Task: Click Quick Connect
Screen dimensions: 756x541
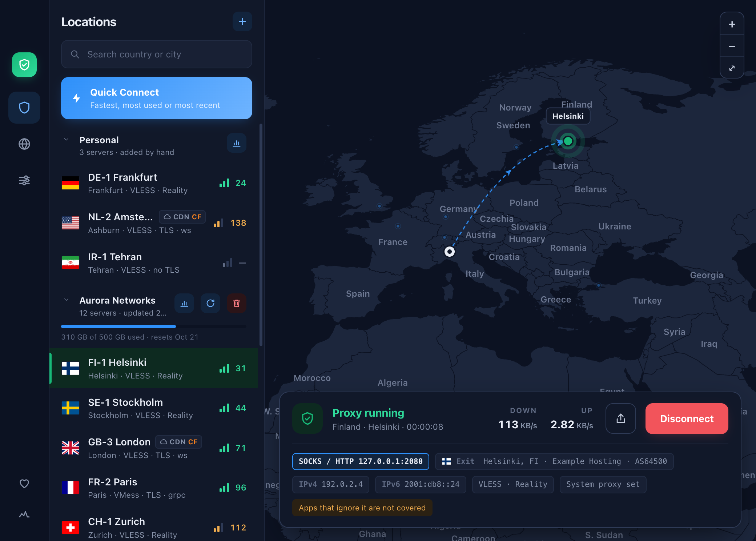Action: (157, 98)
